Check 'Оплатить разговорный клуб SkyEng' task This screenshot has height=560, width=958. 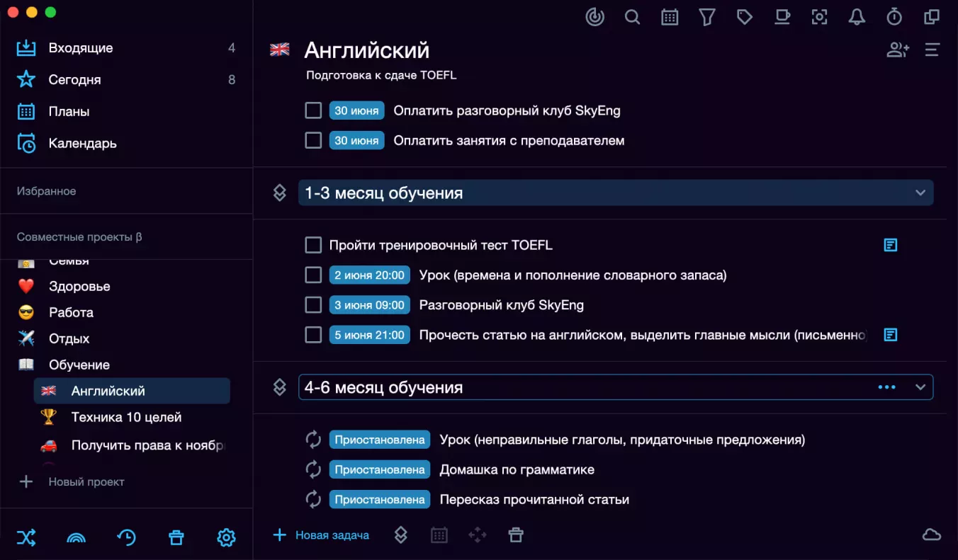tap(313, 110)
